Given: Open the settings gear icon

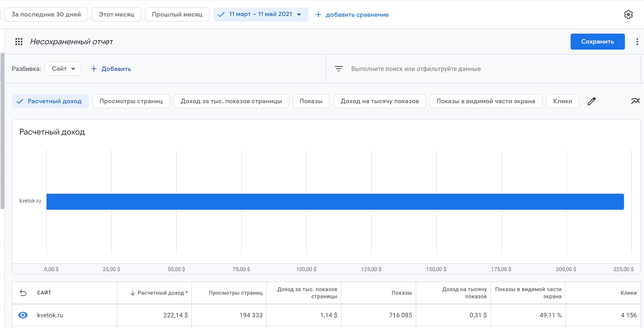Looking at the screenshot, I should [628, 14].
